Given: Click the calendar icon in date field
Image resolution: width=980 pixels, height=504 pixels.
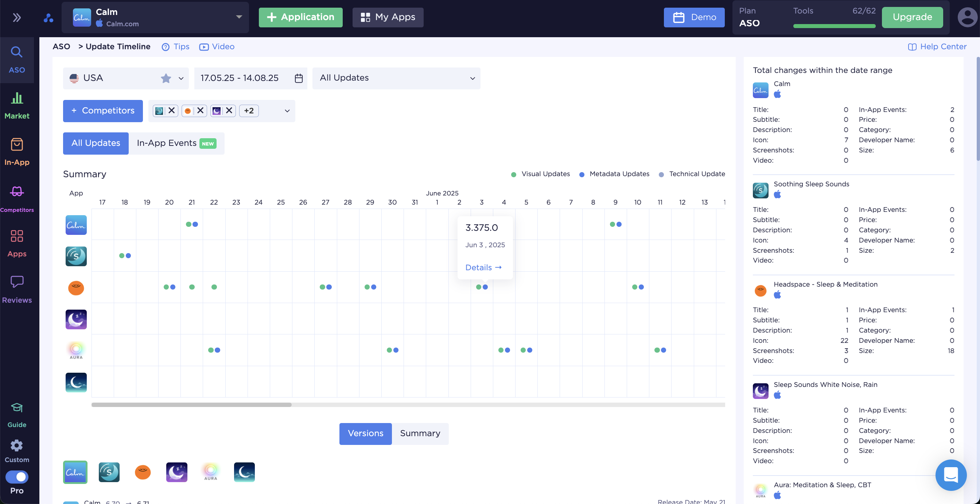Looking at the screenshot, I should pyautogui.click(x=299, y=78).
